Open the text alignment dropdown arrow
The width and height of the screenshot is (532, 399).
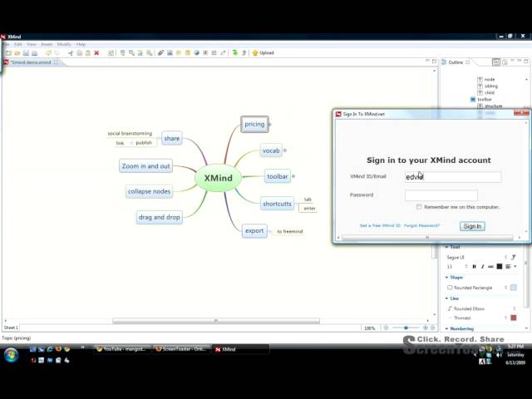click(515, 267)
